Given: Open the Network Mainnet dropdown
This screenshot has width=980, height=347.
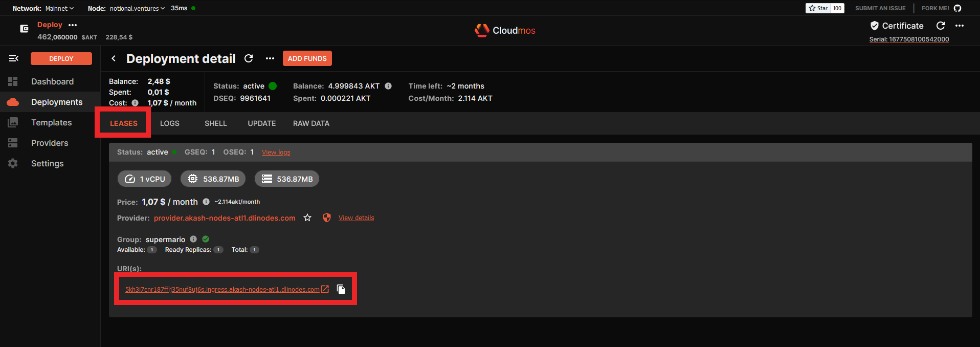Looking at the screenshot, I should 59,8.
